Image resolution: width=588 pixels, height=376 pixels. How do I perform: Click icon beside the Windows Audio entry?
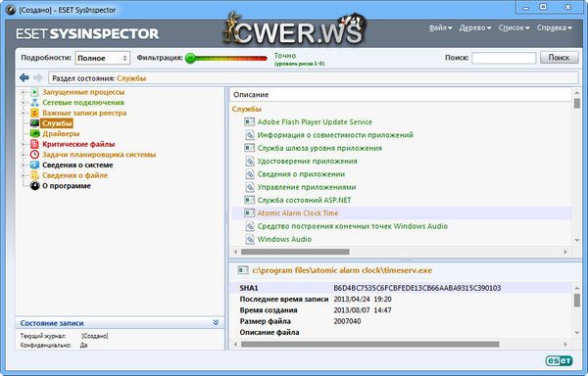point(249,239)
